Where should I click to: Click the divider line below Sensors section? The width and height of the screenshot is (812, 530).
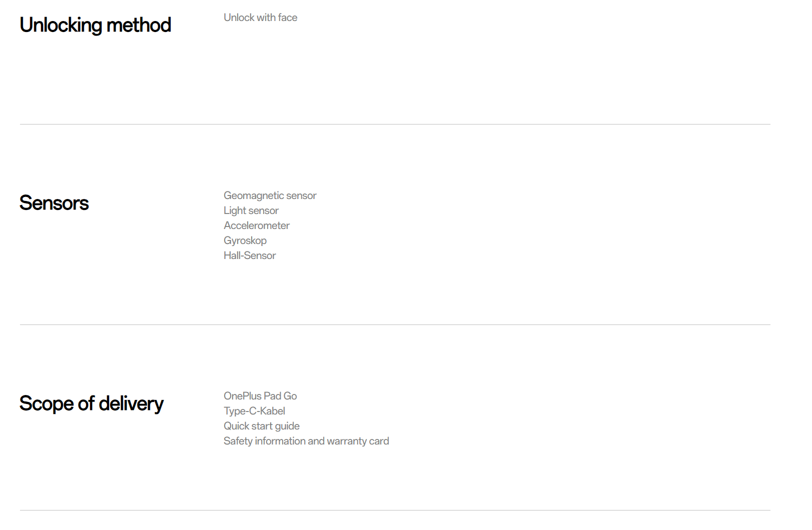[x=395, y=324]
